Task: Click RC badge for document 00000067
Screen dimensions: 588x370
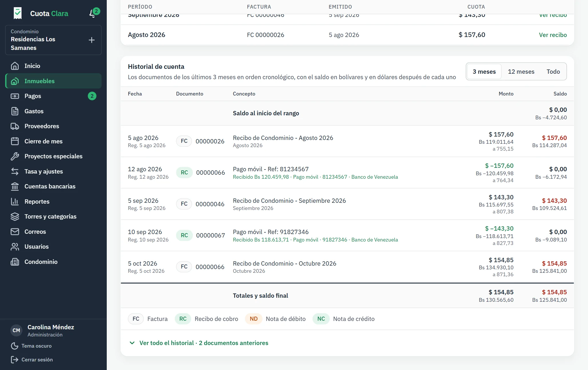Action: [x=184, y=235]
